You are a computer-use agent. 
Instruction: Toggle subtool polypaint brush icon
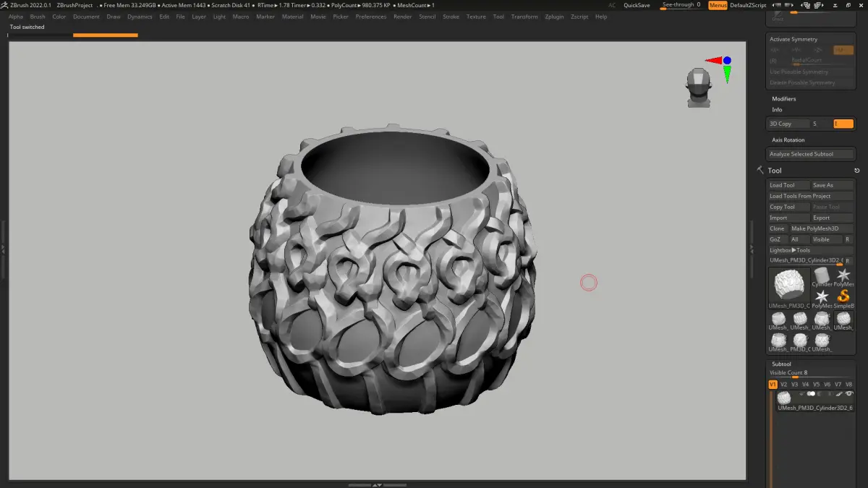point(839,394)
